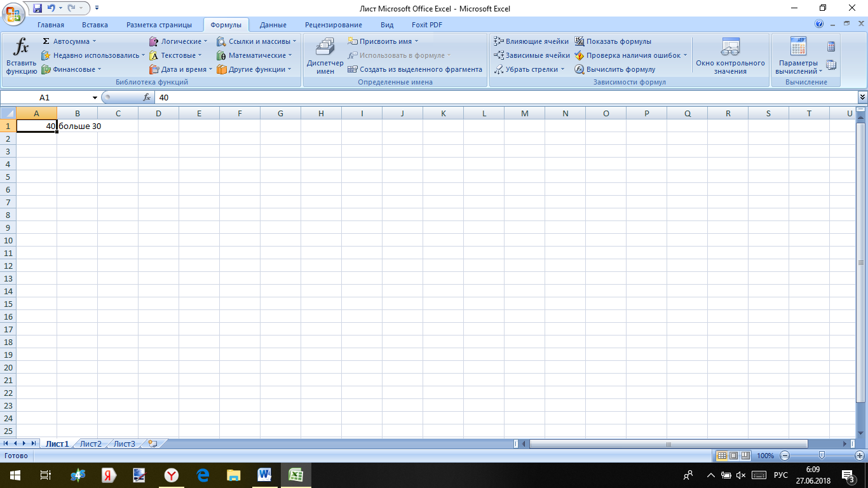Image resolution: width=868 pixels, height=488 pixels.
Task: Click the Save icon in quick access toolbar
Action: point(37,8)
